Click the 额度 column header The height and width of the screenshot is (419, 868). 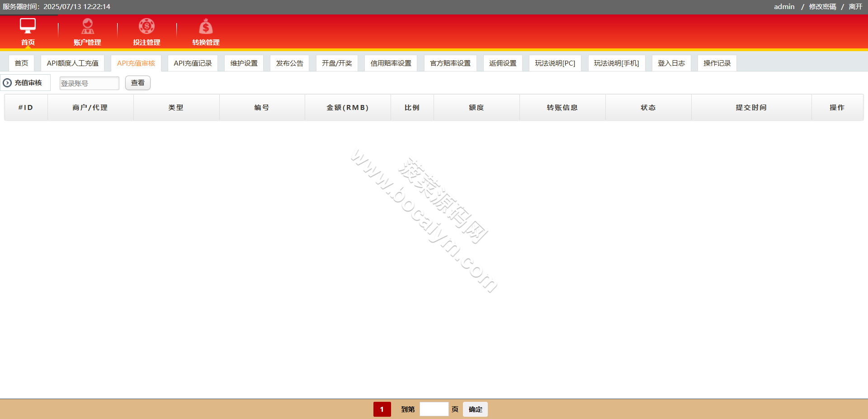476,107
